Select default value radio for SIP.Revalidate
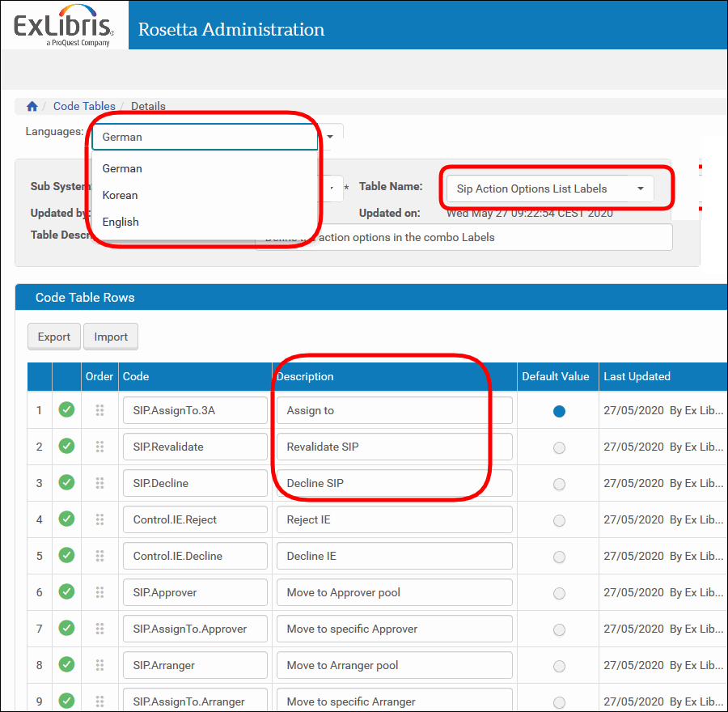 point(559,447)
